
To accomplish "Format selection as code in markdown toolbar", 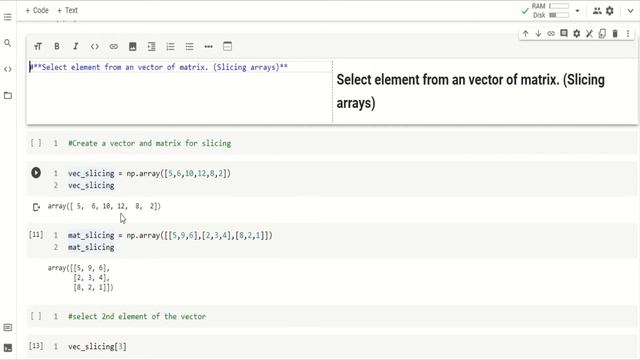I will pos(95,47).
